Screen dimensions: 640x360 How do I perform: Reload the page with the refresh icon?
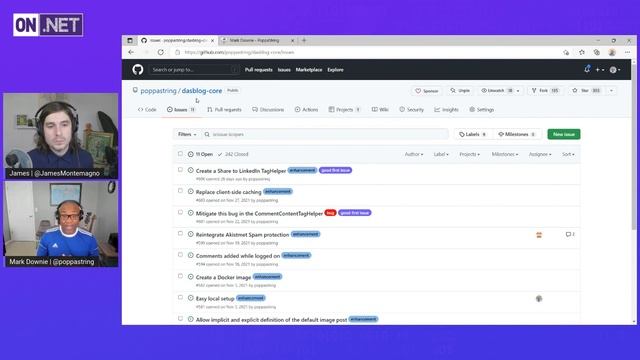pos(161,52)
